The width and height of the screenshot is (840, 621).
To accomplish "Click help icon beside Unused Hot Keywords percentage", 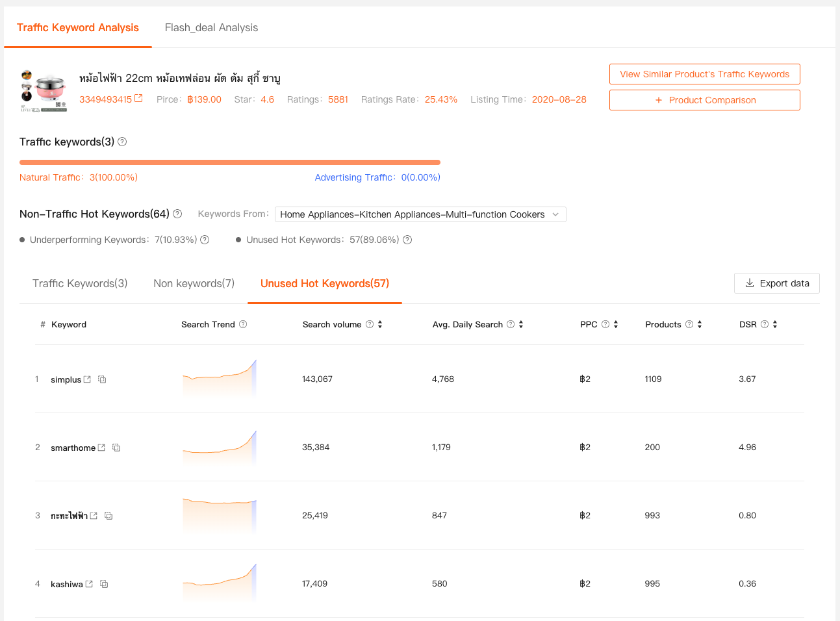I will pos(407,240).
